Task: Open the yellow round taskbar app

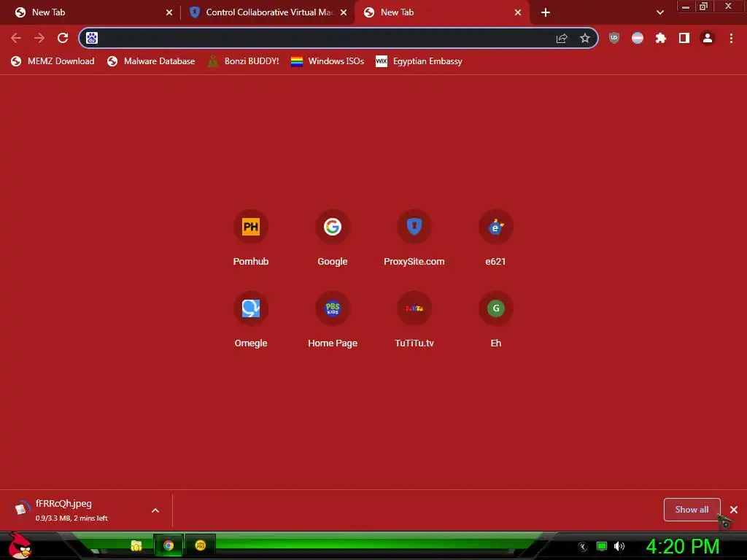Action: click(200, 545)
